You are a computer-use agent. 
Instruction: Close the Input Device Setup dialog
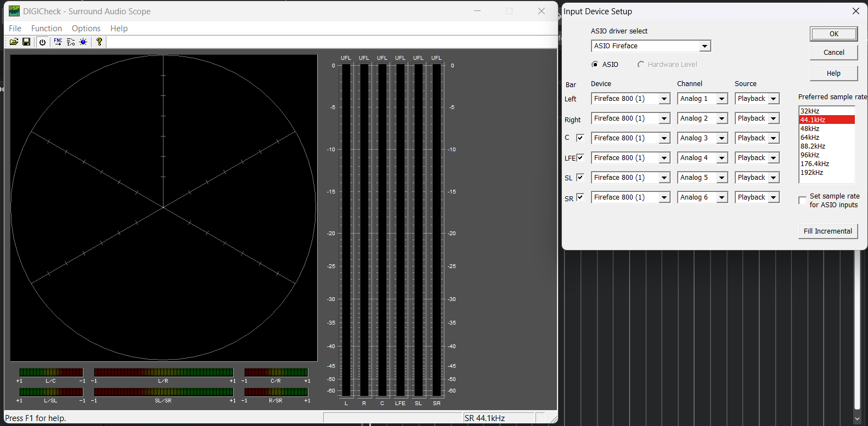[855, 11]
